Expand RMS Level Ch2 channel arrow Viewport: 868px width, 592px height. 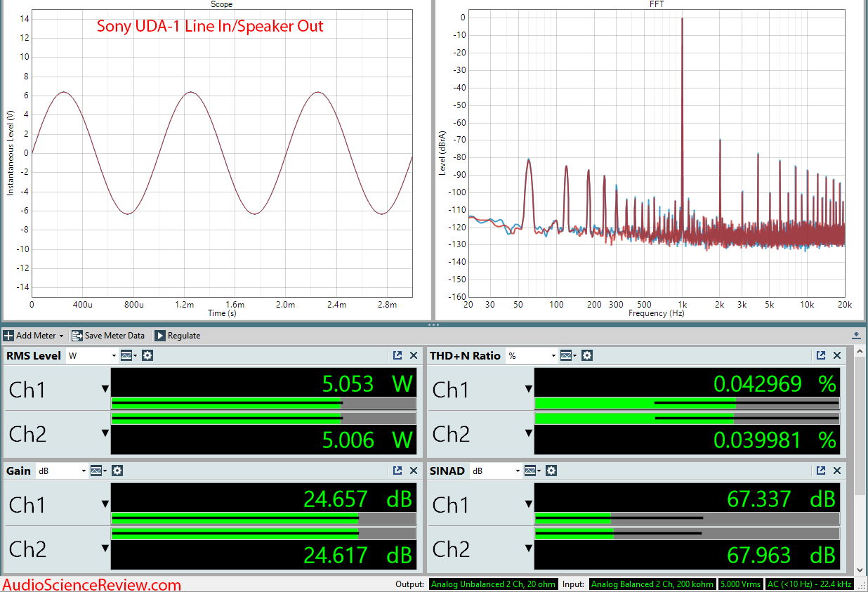pos(105,433)
